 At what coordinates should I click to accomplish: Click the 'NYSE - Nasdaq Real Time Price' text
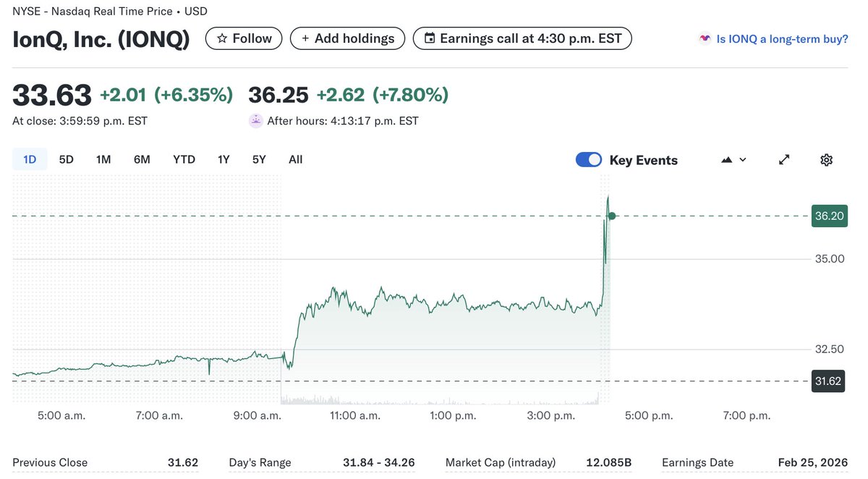click(93, 12)
